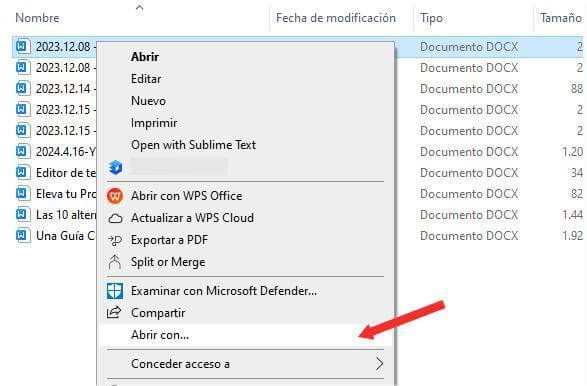587x386 pixels.
Task: Click the Tamaño column header
Action: (x=560, y=18)
